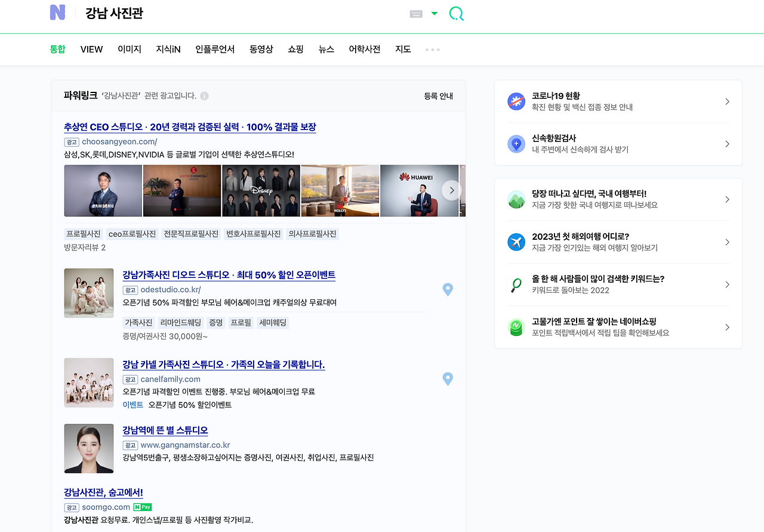Click the green N Pay badge

click(x=143, y=508)
